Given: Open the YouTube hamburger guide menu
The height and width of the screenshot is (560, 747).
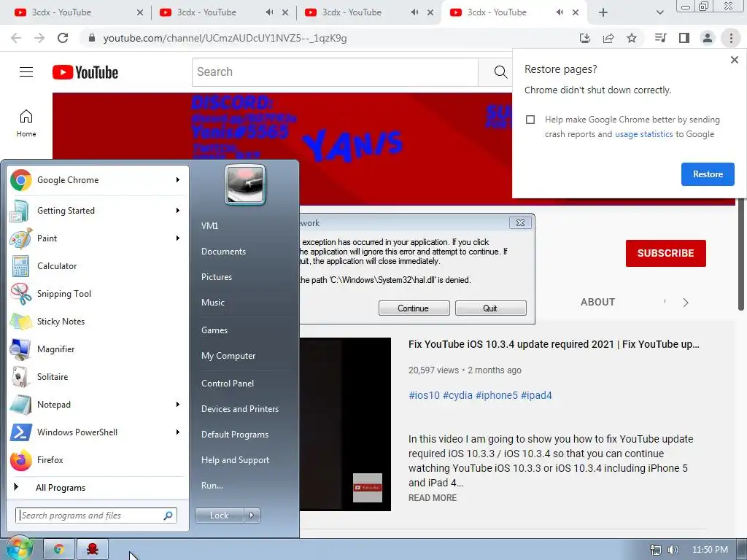Looking at the screenshot, I should tap(26, 72).
